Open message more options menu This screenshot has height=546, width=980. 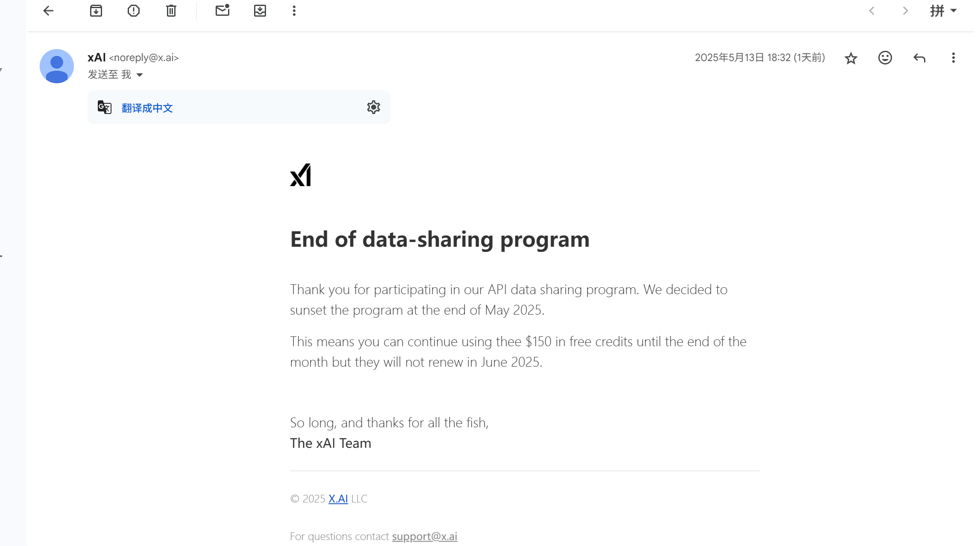(x=954, y=58)
